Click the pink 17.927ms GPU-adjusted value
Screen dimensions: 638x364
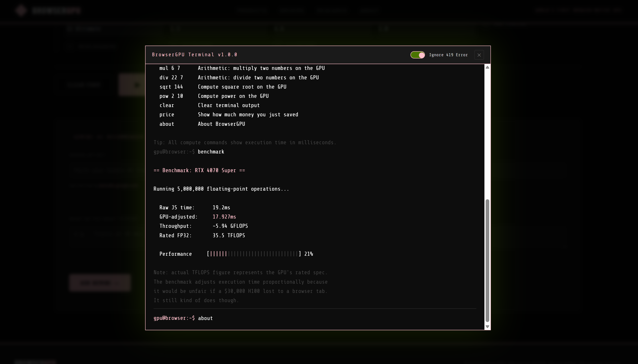[224, 217]
